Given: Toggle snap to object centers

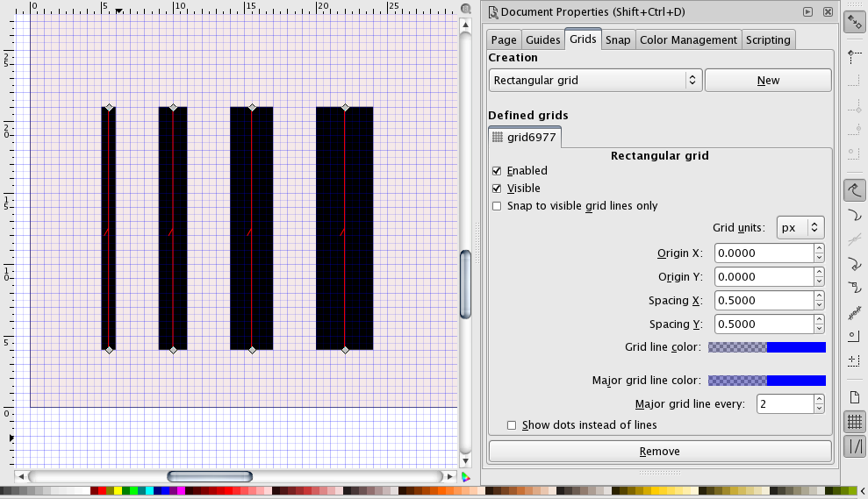Looking at the screenshot, I should click(855, 336).
